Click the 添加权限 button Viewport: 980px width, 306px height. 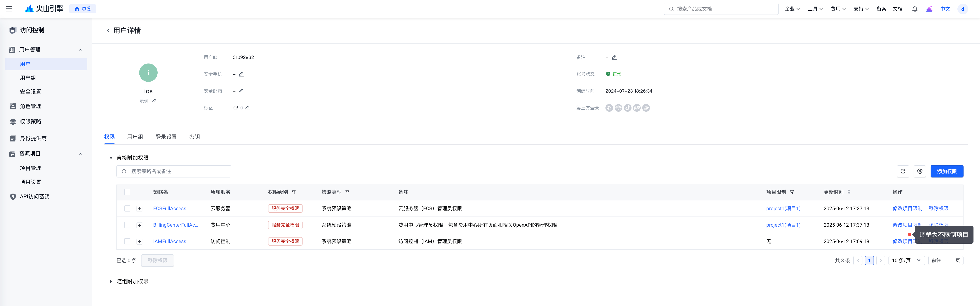pyautogui.click(x=946, y=171)
